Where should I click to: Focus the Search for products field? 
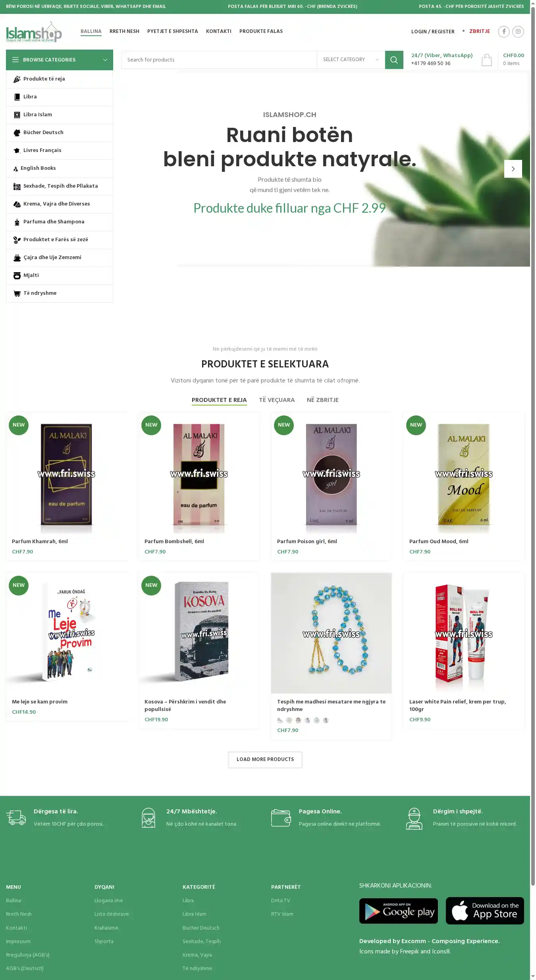[x=219, y=60]
